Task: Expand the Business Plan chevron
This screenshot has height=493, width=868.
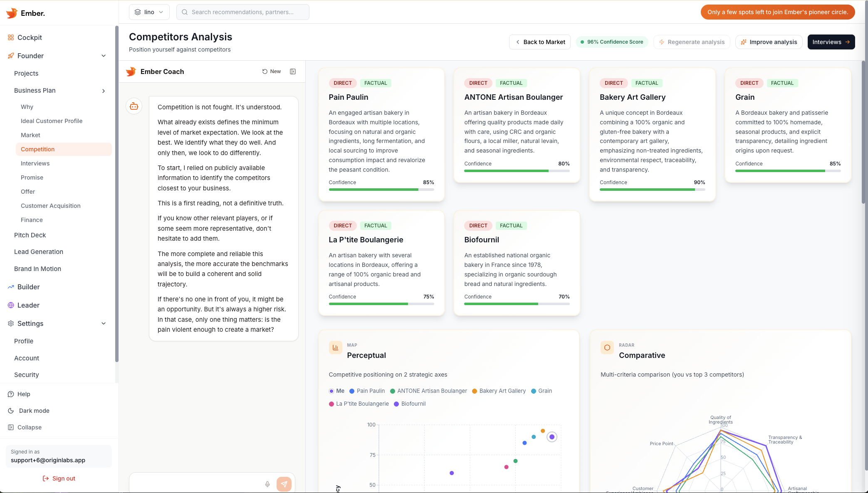Action: [x=104, y=91]
